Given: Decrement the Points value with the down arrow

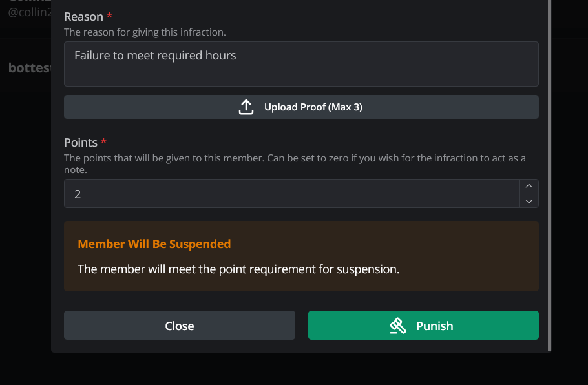Looking at the screenshot, I should [x=529, y=202].
